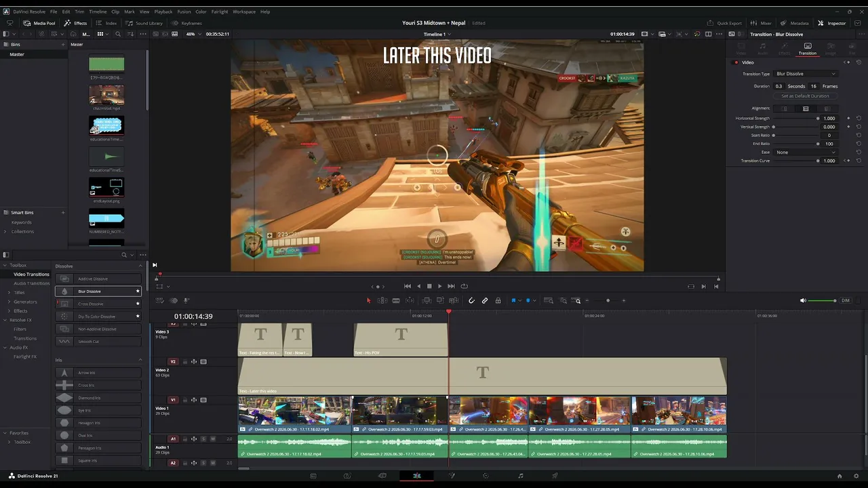Screen dimensions: 868x488
Task: Choose center-on-edit transition alignment
Action: tap(806, 108)
